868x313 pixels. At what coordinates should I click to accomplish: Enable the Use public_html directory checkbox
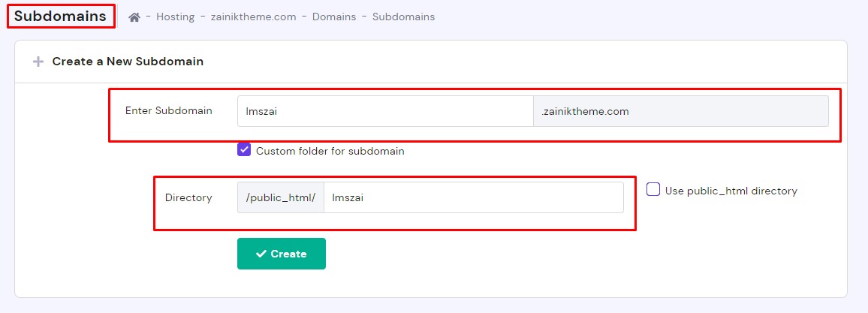(653, 190)
